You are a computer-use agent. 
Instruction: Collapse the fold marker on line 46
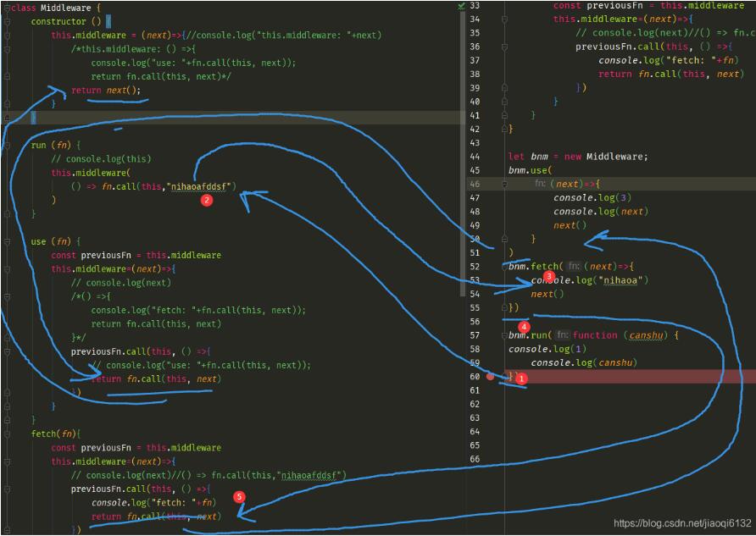[x=504, y=184]
